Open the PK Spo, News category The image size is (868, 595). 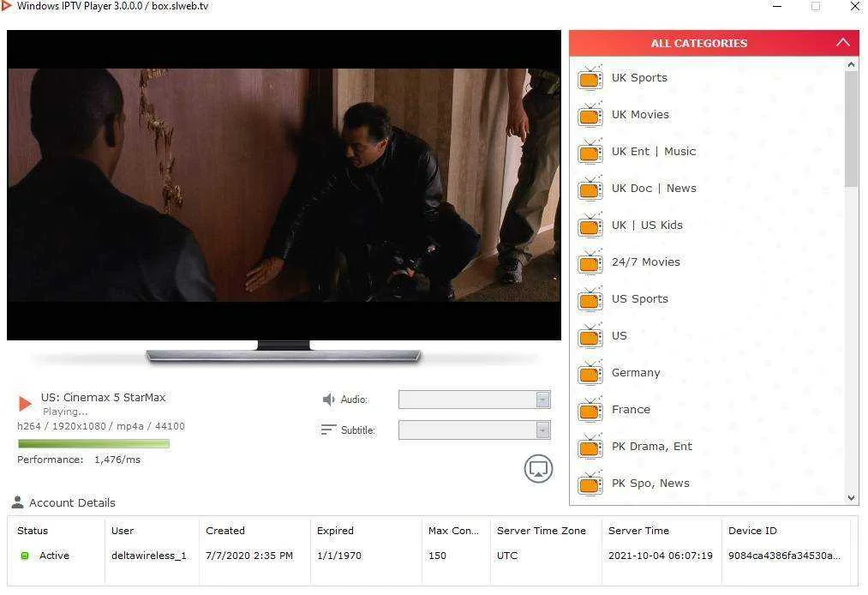[x=650, y=483]
